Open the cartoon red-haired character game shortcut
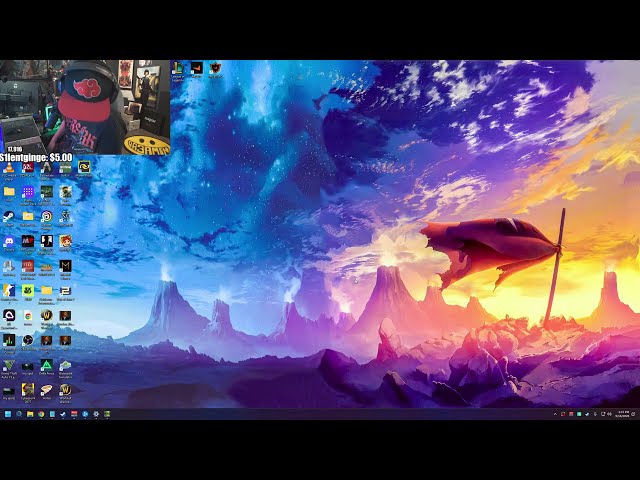Image resolution: width=640 pixels, height=480 pixels. [65, 241]
